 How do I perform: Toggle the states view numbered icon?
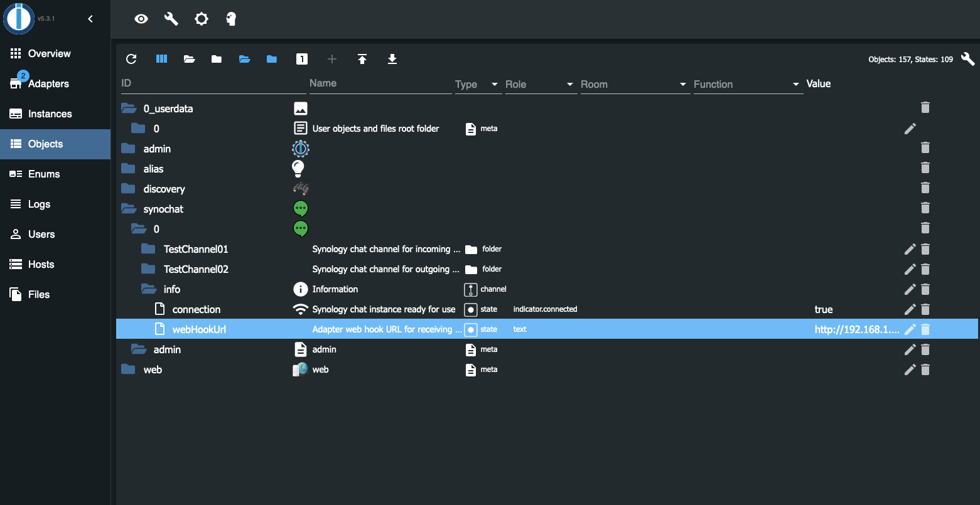pyautogui.click(x=302, y=59)
